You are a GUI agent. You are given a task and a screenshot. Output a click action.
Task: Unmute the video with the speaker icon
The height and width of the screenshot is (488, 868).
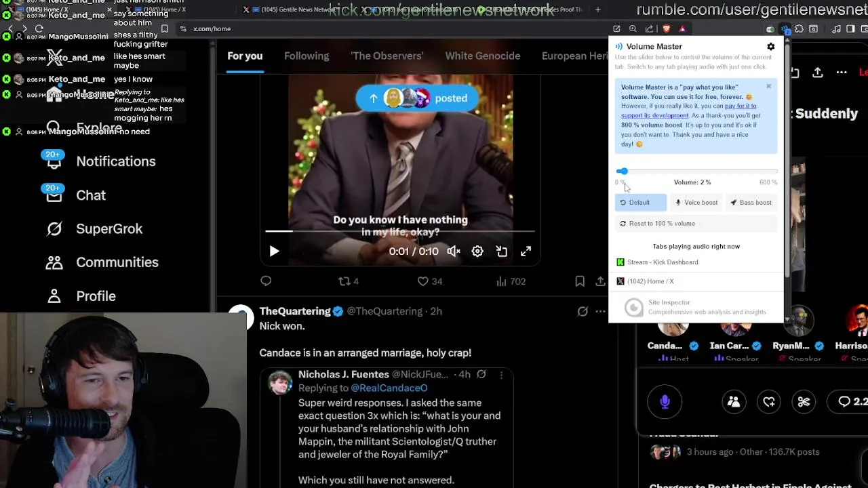[x=454, y=251]
